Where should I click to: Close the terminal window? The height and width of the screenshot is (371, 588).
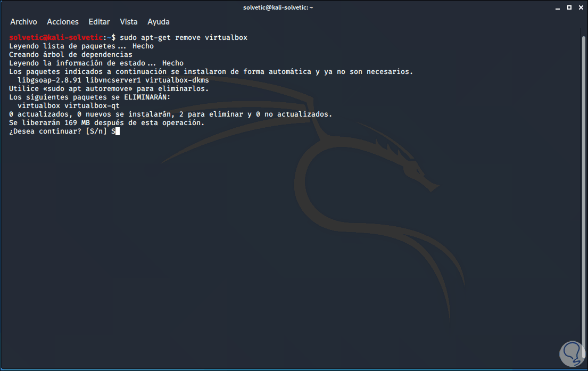click(x=581, y=7)
